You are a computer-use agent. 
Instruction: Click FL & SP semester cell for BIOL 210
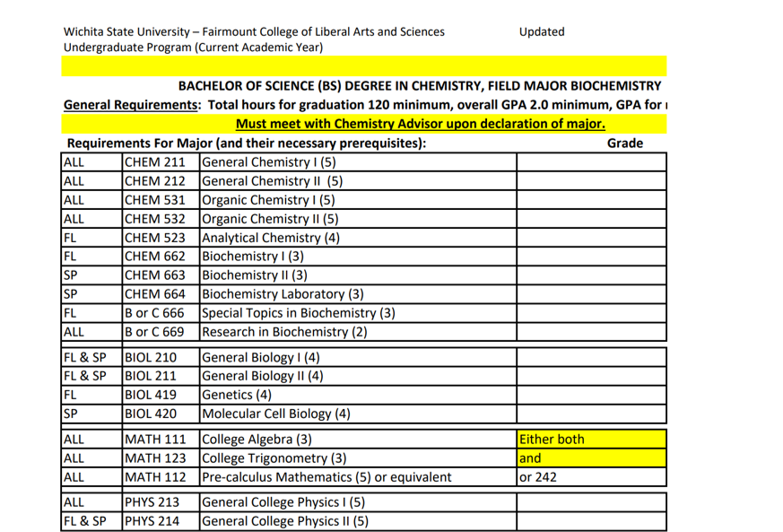pos(91,358)
